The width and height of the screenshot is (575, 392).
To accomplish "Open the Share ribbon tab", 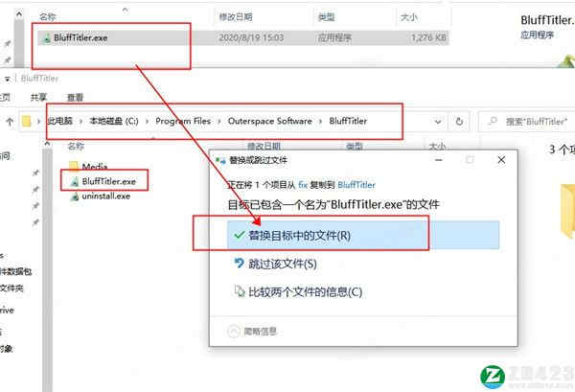I will (x=38, y=97).
